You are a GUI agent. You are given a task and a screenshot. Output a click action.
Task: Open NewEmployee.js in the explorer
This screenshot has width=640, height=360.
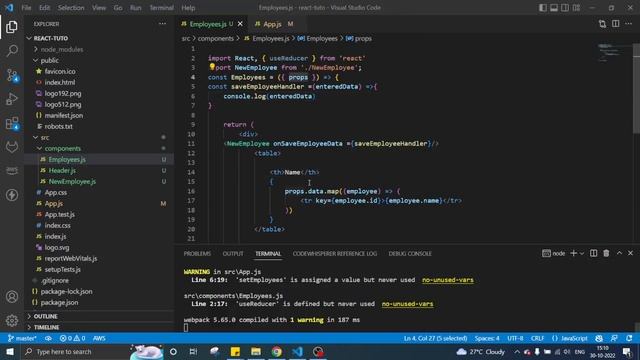(x=72, y=182)
